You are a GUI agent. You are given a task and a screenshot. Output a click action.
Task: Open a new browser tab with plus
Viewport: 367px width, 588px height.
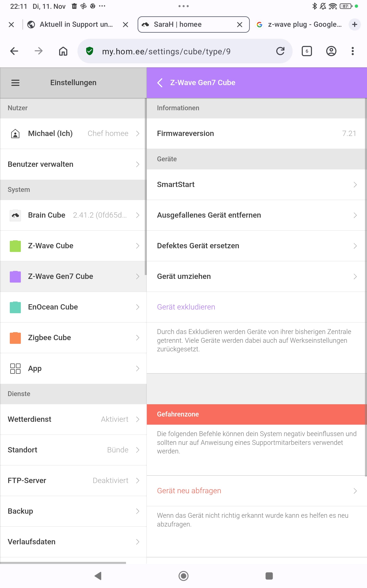pyautogui.click(x=354, y=24)
